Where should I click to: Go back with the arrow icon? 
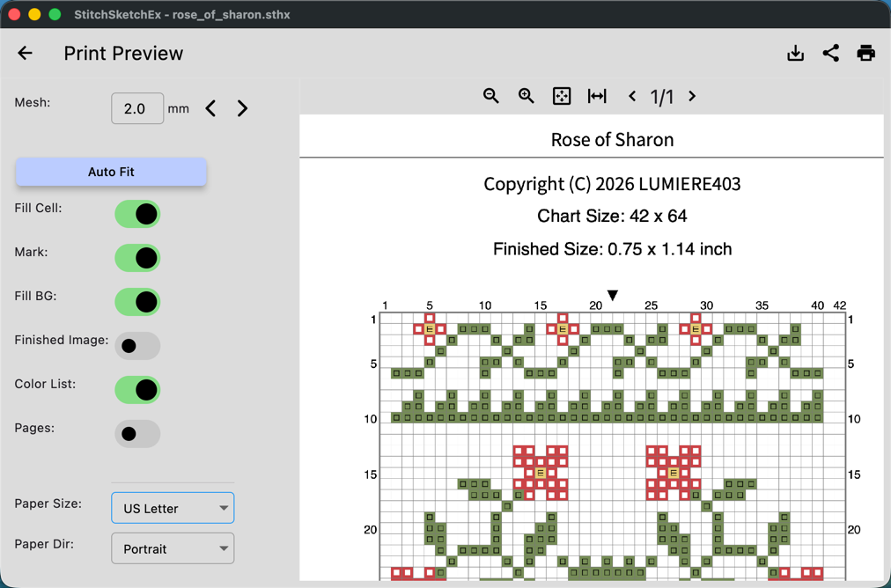click(x=25, y=54)
